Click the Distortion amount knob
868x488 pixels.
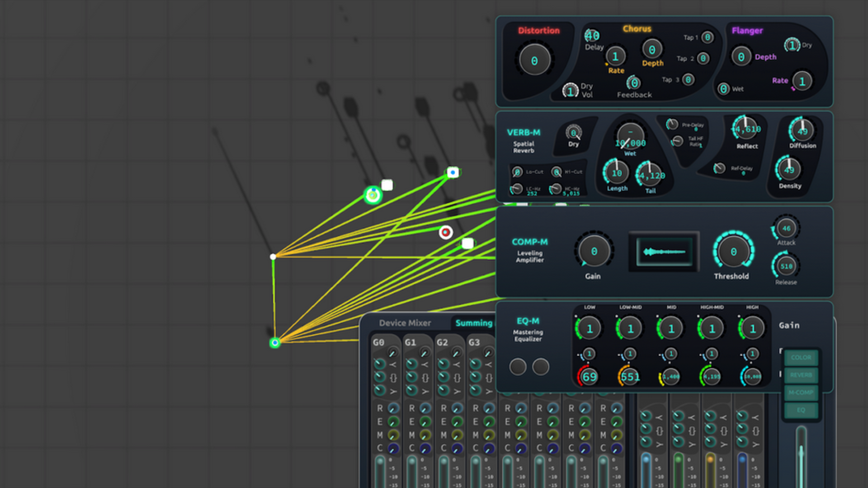(x=534, y=60)
